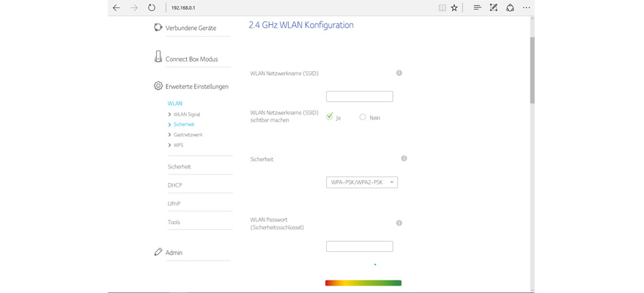The width and height of the screenshot is (644, 293).
Task: Open Connect Box Modus menu
Action: click(x=191, y=59)
